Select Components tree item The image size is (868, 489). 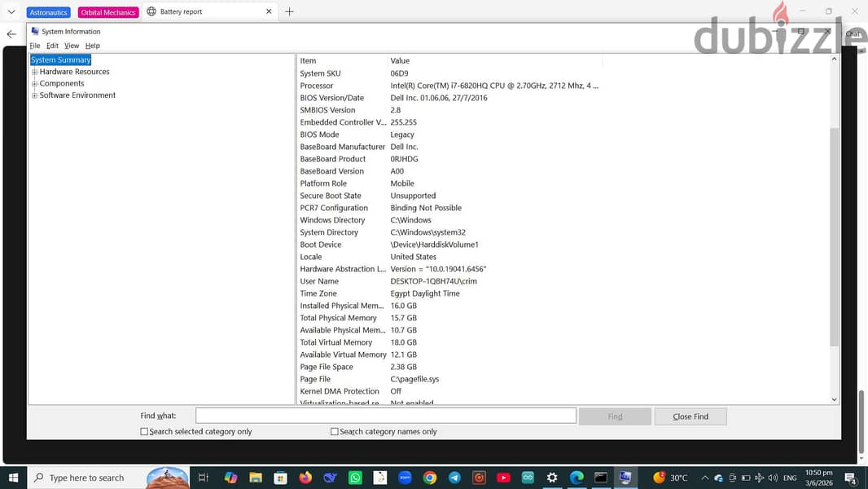click(x=62, y=83)
